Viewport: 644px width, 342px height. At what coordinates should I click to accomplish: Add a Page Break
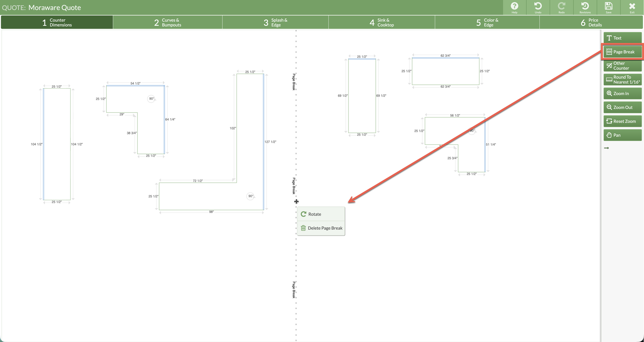(x=622, y=52)
